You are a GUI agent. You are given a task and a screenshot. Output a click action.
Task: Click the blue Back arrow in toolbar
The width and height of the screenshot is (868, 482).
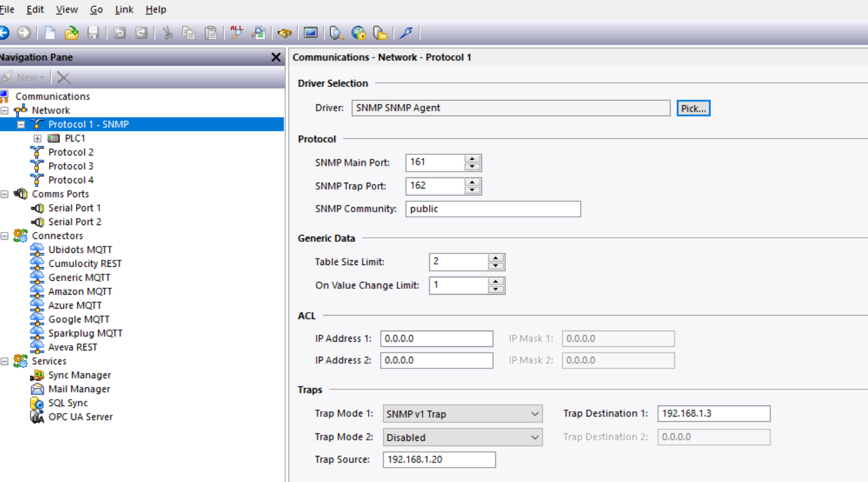tap(3, 33)
